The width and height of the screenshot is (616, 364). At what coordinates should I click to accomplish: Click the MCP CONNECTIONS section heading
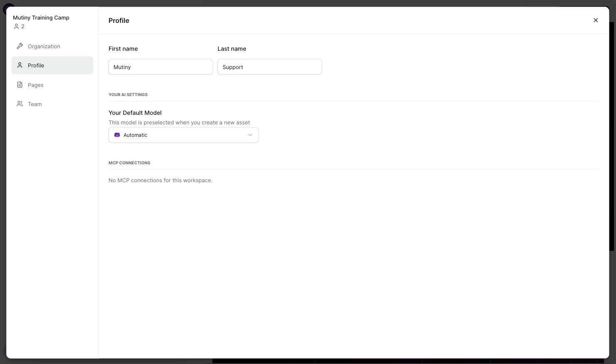click(129, 163)
